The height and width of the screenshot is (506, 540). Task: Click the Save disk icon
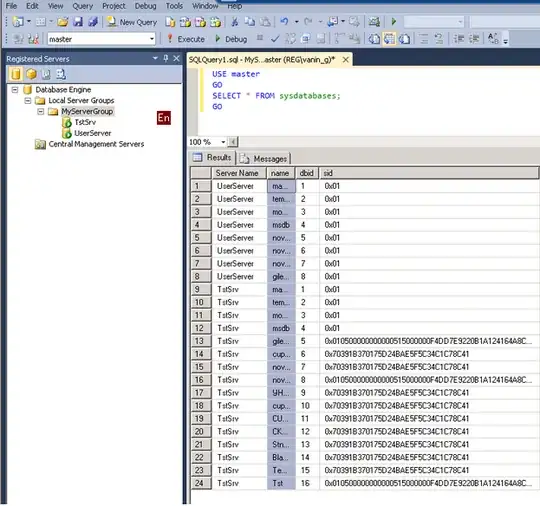(78, 22)
